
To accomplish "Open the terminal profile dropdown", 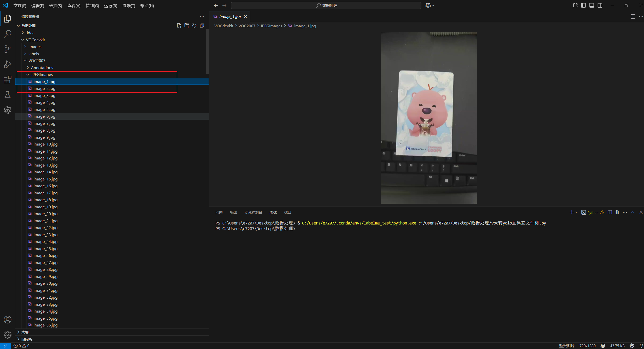I will point(577,212).
